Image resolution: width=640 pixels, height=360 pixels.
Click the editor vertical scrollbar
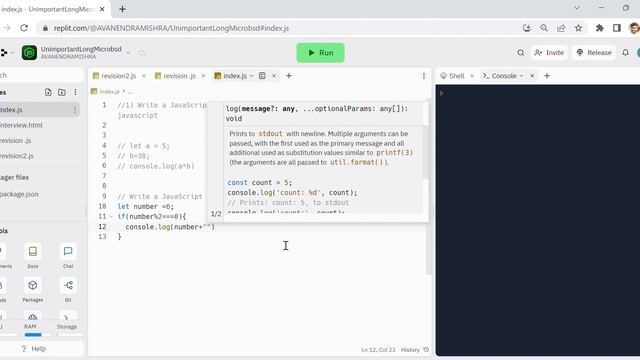tap(428, 187)
